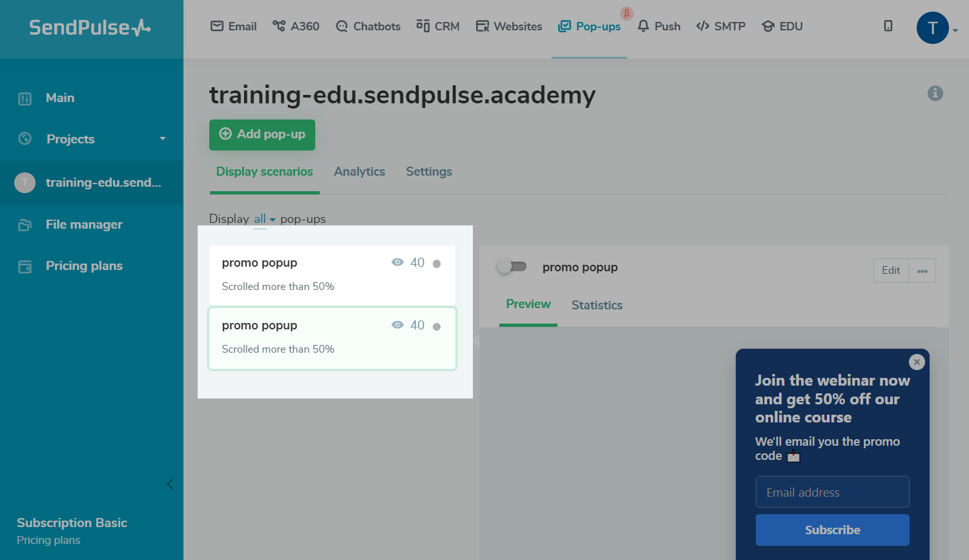Viewport: 969px width, 560px height.
Task: Click the Subscription Basic label
Action: pyautogui.click(x=72, y=523)
